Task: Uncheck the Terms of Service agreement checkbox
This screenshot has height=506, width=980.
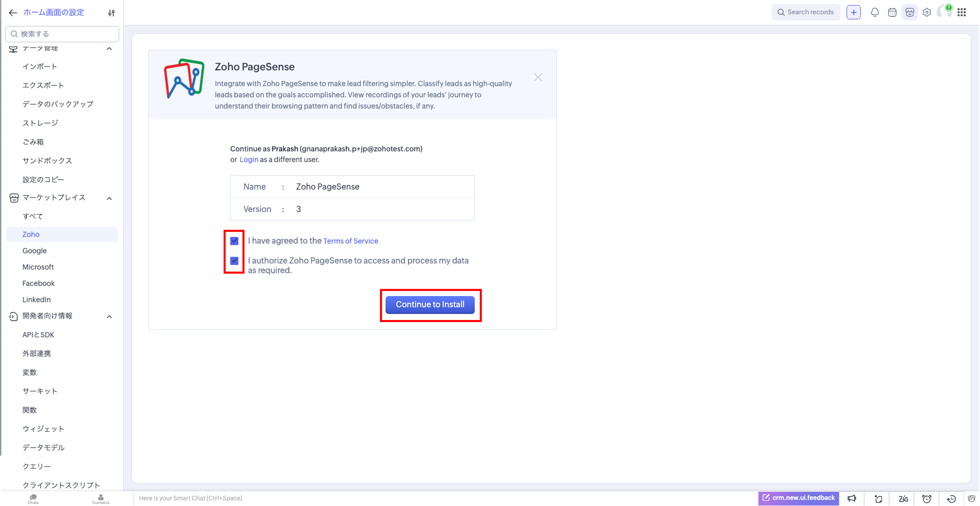Action: [234, 241]
